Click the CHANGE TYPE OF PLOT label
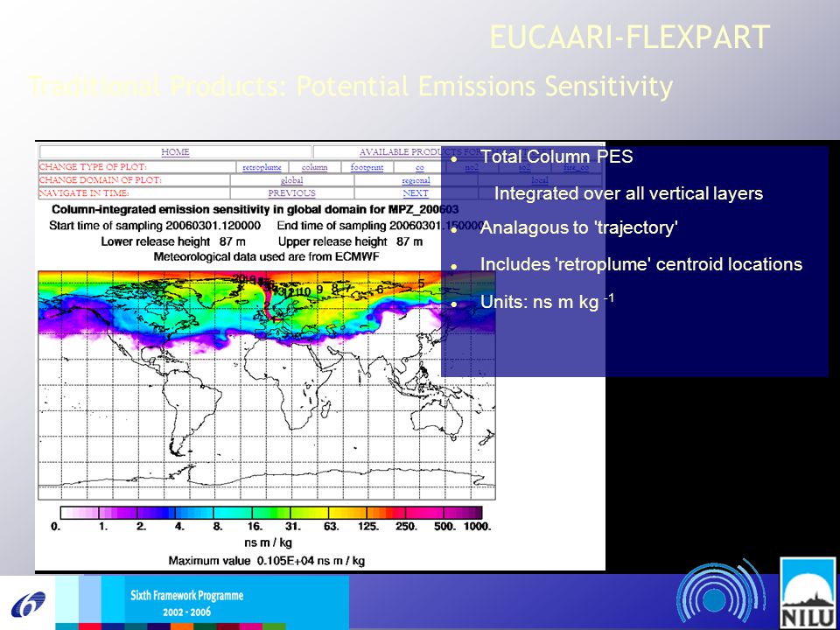The height and width of the screenshot is (630, 840). [93, 168]
